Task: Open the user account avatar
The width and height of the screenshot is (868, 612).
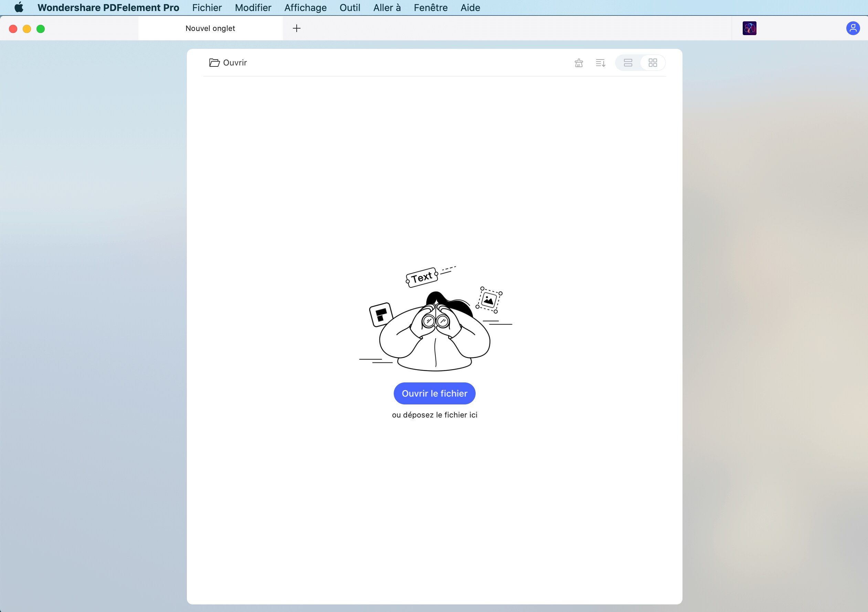Action: click(853, 28)
